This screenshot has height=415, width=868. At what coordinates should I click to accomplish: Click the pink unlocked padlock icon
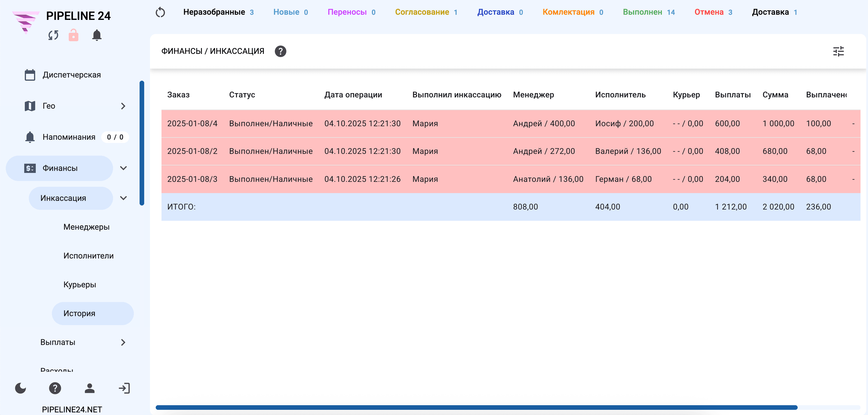(x=74, y=35)
